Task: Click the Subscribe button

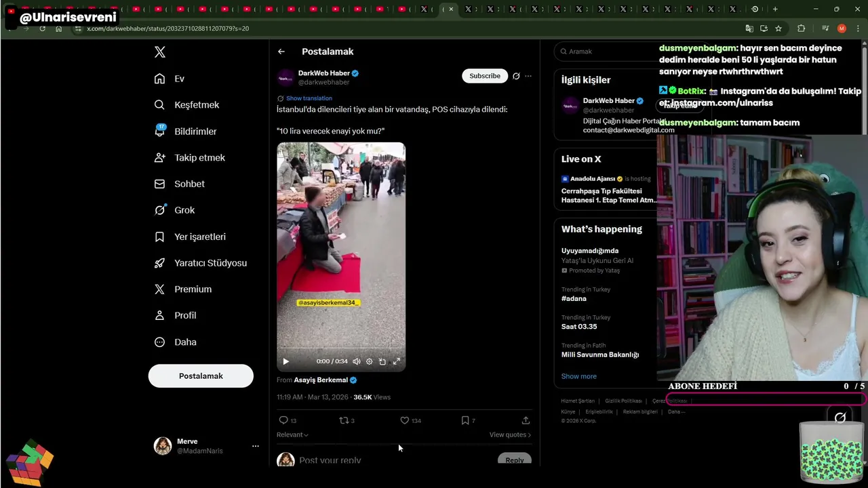Action: coord(485,76)
